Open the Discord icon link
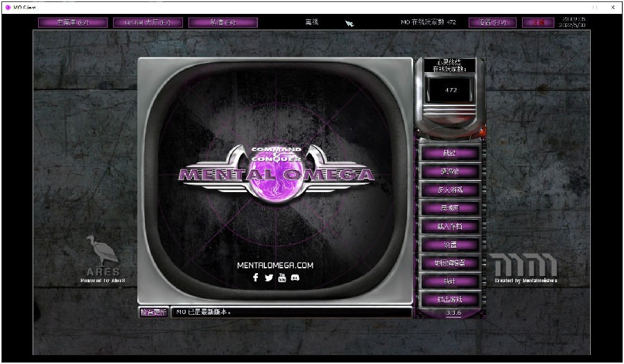This screenshot has width=624, height=364. point(295,277)
